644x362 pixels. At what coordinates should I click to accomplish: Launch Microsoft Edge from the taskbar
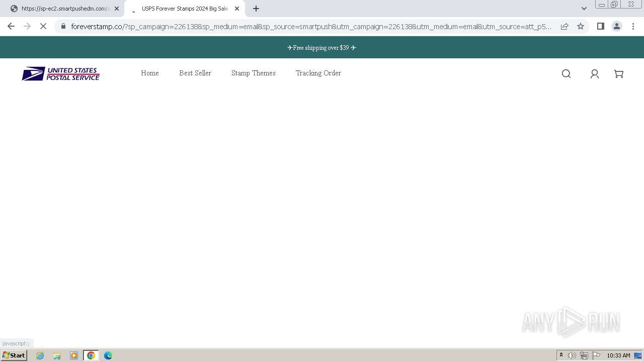[x=108, y=355]
